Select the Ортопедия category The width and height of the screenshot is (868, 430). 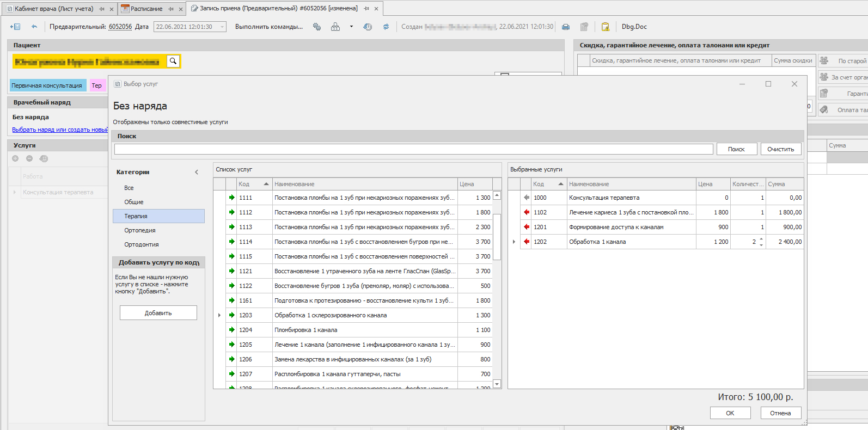140,230
